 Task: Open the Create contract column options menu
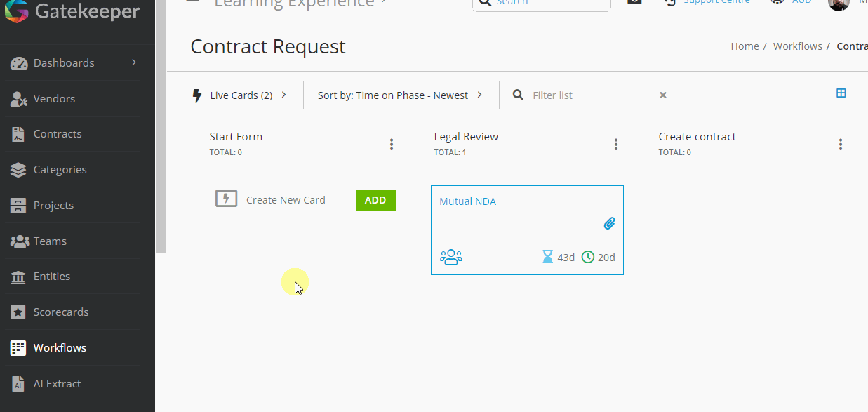pos(841,145)
